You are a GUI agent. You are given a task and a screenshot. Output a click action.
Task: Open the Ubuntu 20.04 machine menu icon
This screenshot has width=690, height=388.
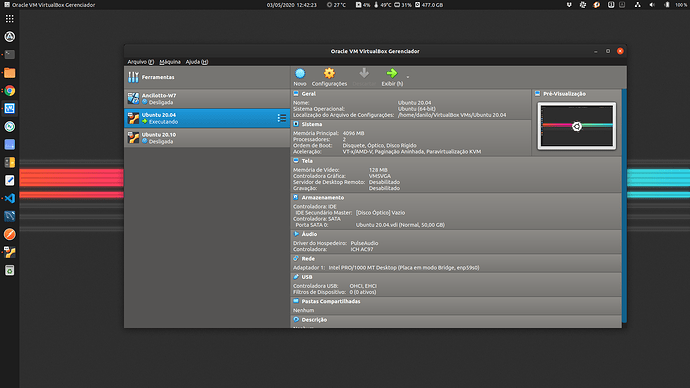coord(282,118)
